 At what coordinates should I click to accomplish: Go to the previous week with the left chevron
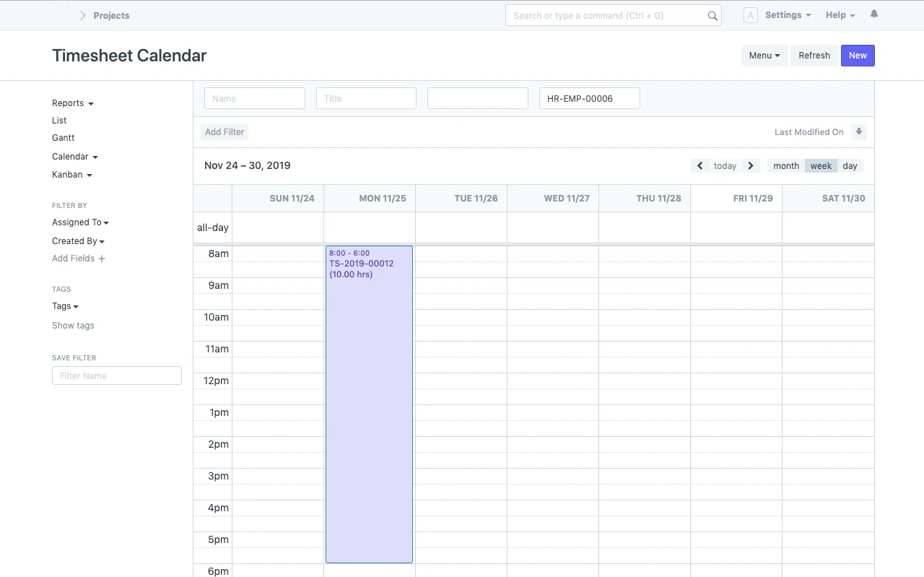pos(699,165)
